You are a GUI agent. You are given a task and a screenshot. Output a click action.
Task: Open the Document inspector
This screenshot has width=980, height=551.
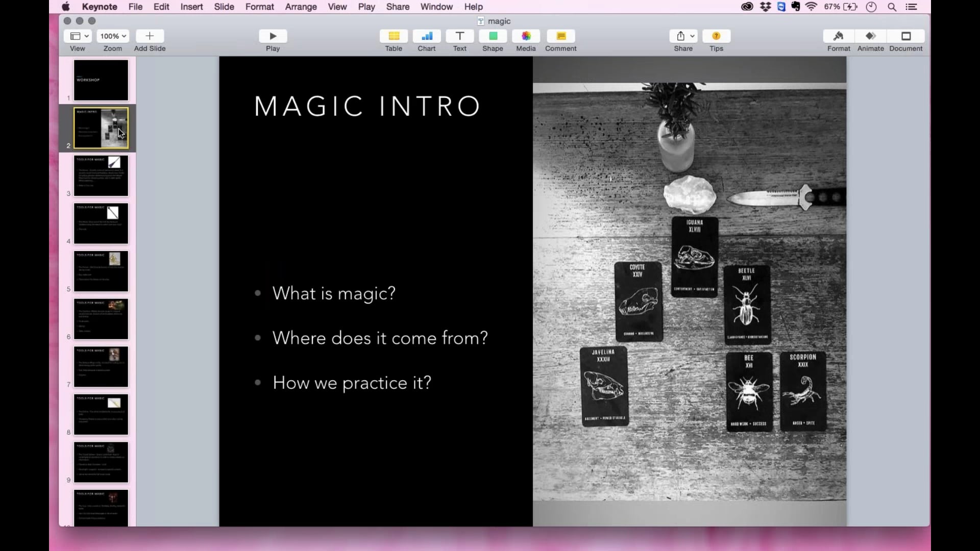(x=906, y=36)
